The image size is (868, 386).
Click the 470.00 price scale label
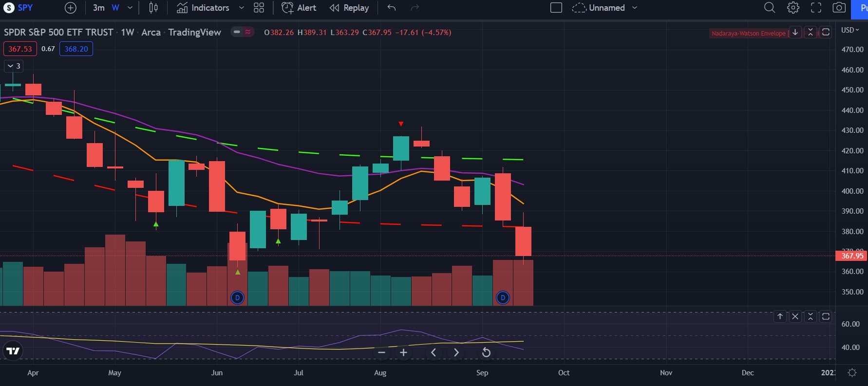(852, 50)
